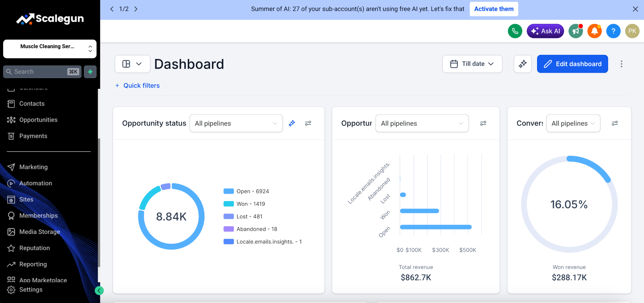Go to next banner announcement
The image size is (644, 303).
click(136, 9)
